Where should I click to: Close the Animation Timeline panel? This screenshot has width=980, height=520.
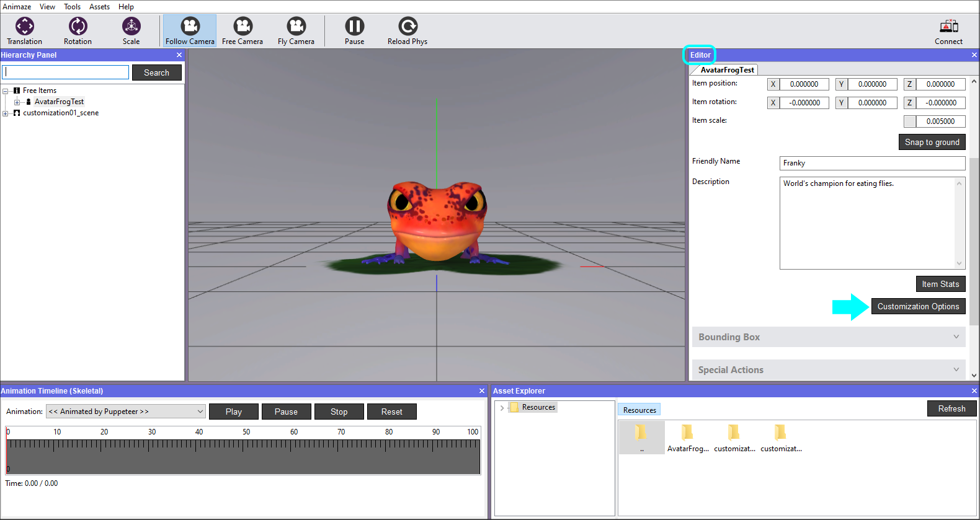tap(482, 391)
